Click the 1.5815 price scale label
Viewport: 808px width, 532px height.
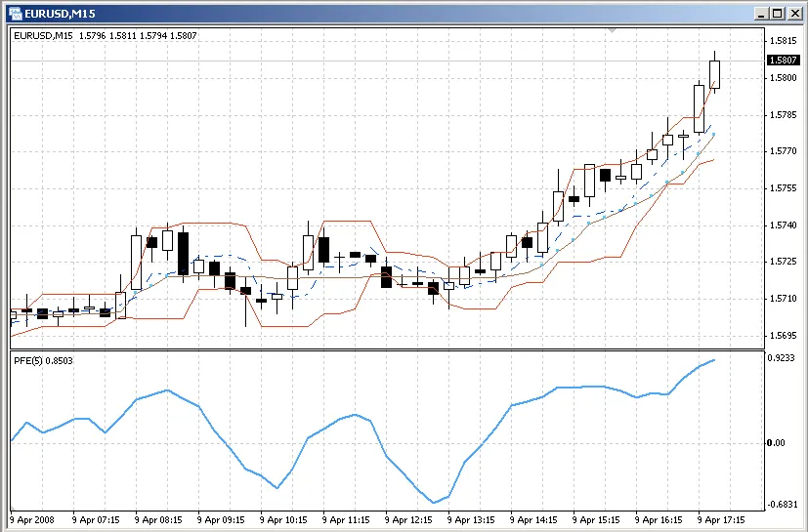pyautogui.click(x=783, y=41)
